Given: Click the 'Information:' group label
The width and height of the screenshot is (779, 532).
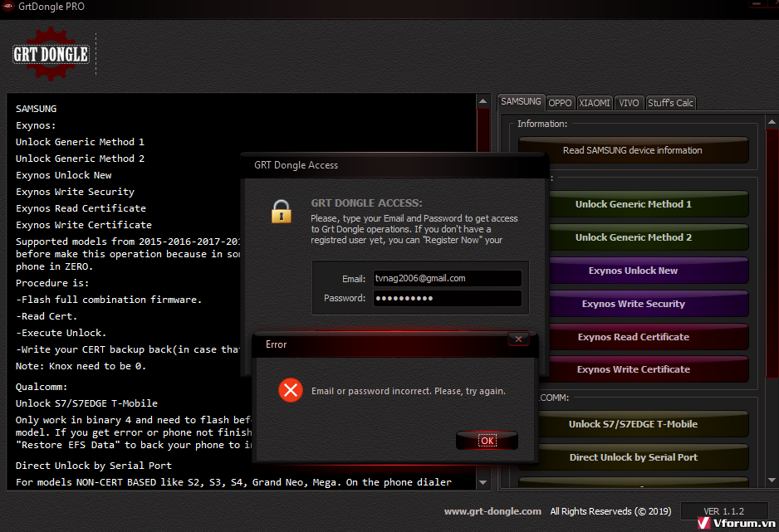Looking at the screenshot, I should tap(542, 124).
